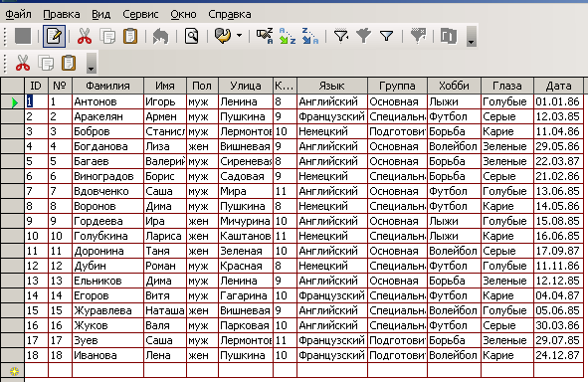Open the Файл menu
The width and height of the screenshot is (588, 382).
[x=18, y=14]
